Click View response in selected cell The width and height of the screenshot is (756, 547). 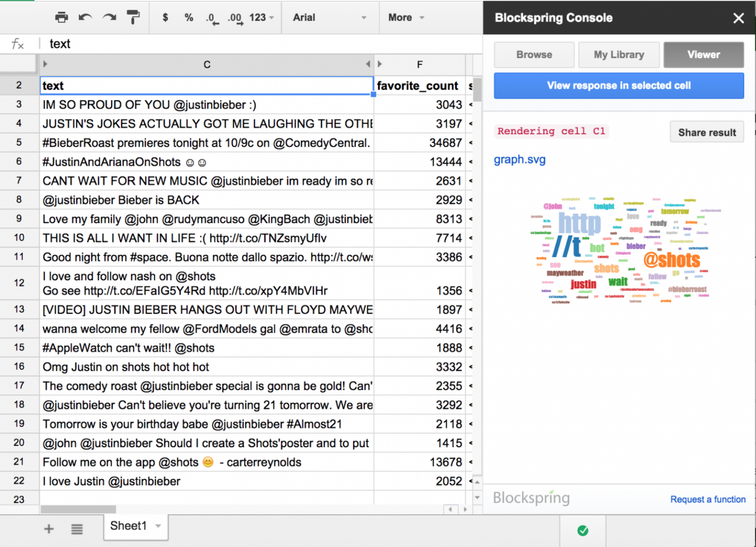tap(619, 86)
